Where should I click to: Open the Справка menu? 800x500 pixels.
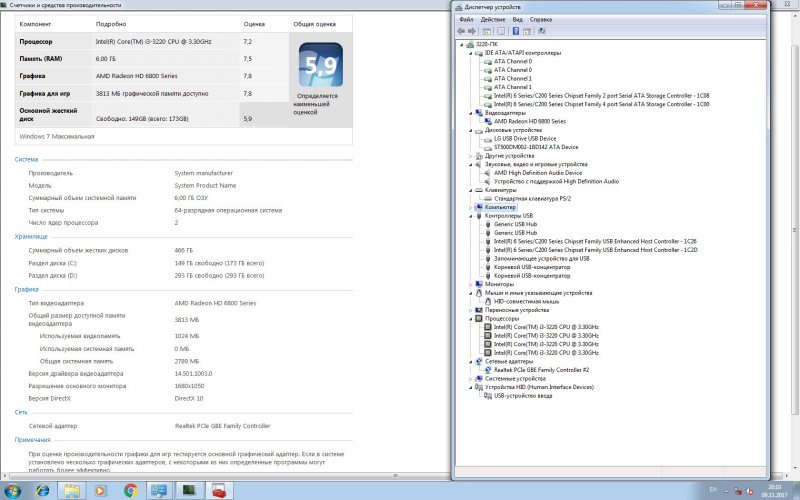click(x=540, y=19)
